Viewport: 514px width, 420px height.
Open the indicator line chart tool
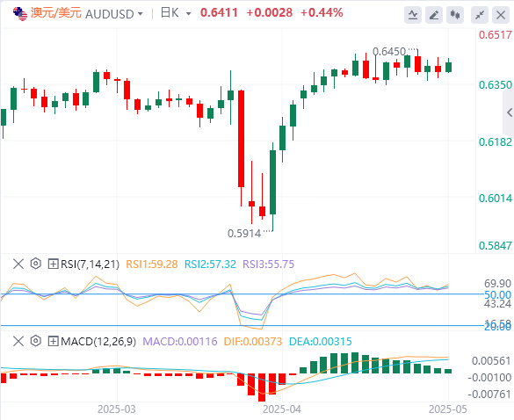413,15
